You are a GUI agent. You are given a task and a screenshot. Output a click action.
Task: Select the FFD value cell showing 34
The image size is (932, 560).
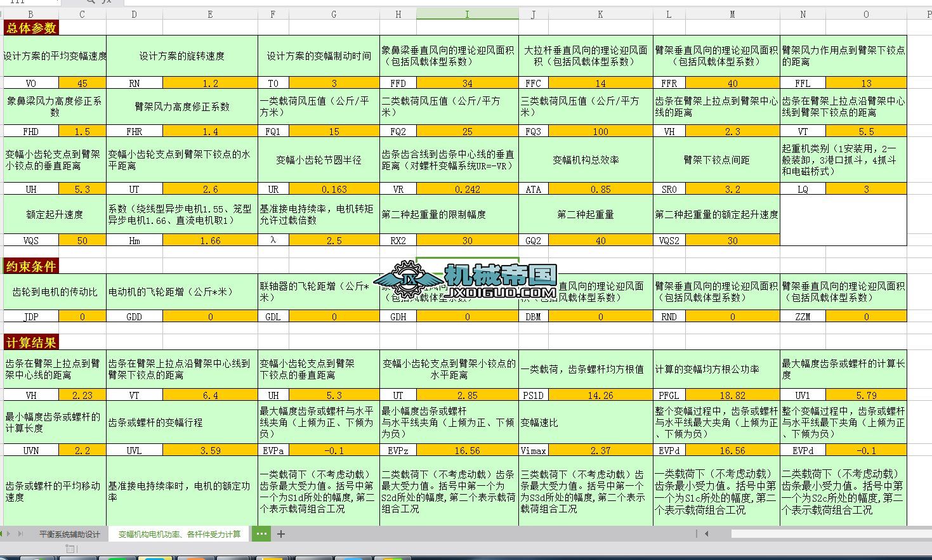pos(468,83)
